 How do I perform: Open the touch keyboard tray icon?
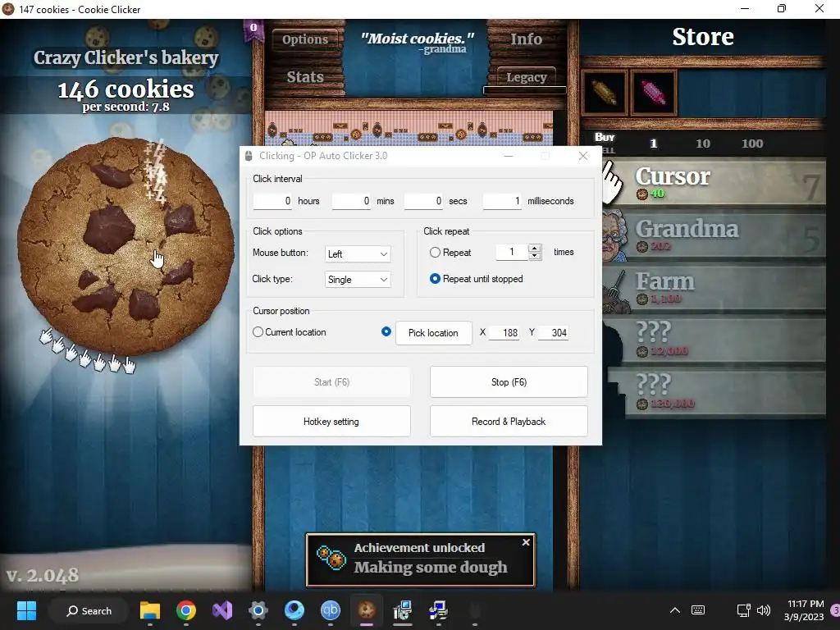[698, 610]
